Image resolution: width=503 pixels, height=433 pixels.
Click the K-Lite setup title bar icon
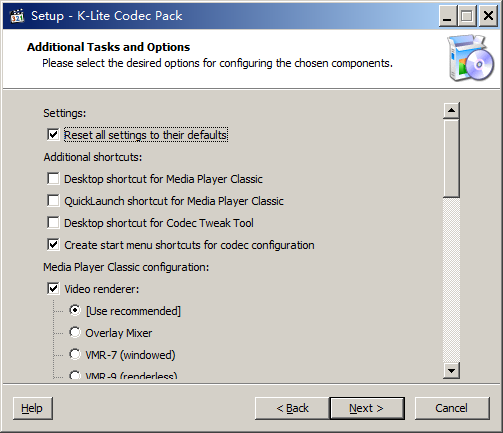pos(17,16)
